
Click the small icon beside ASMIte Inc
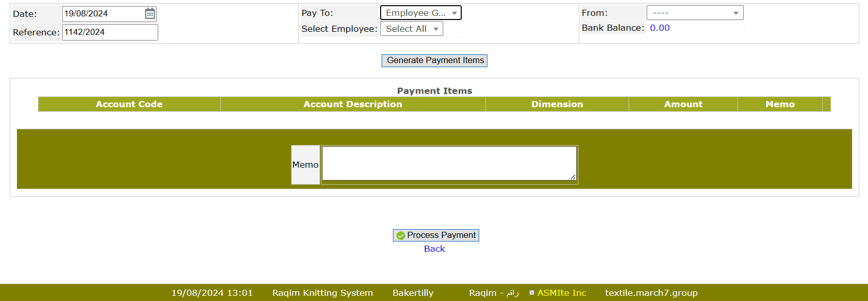532,293
